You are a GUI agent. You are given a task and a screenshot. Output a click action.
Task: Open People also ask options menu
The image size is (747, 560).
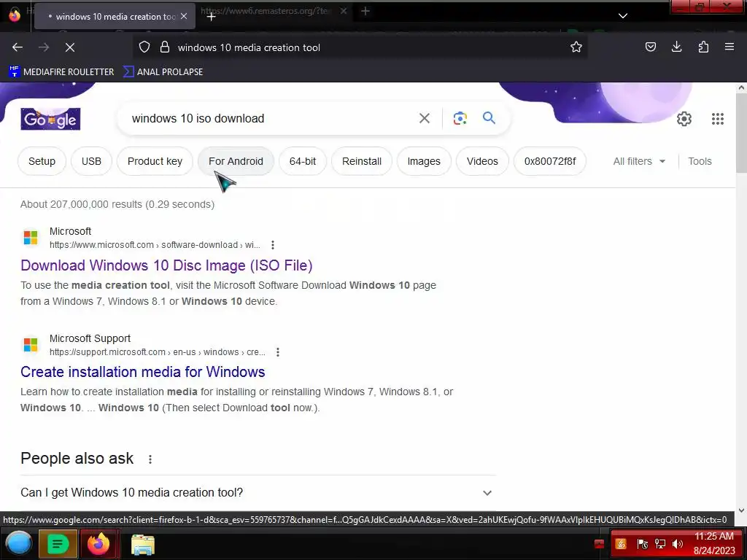[150, 459]
